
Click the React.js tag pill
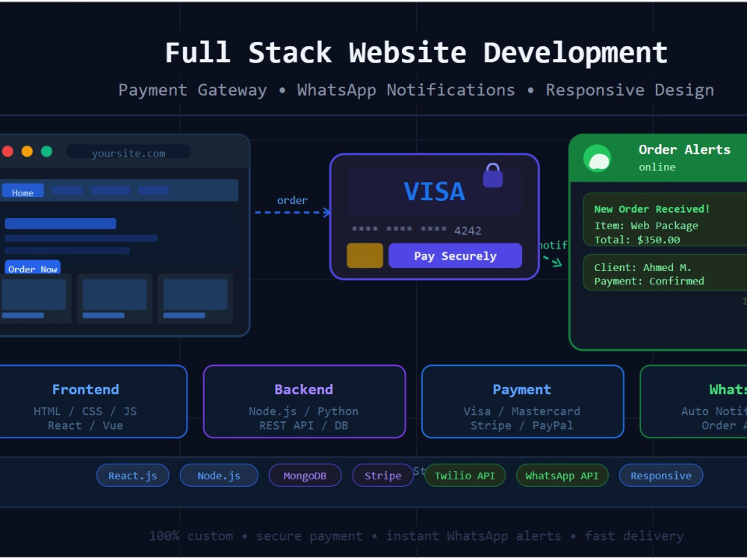click(x=132, y=475)
